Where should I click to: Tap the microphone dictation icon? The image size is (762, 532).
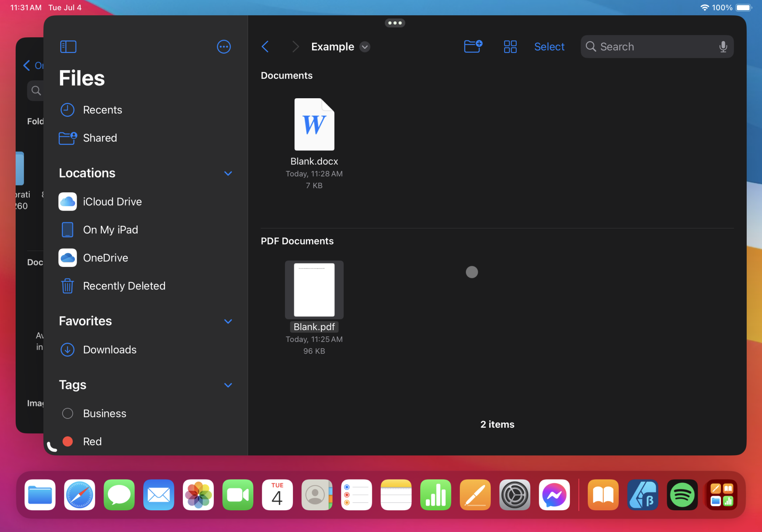pyautogui.click(x=723, y=47)
